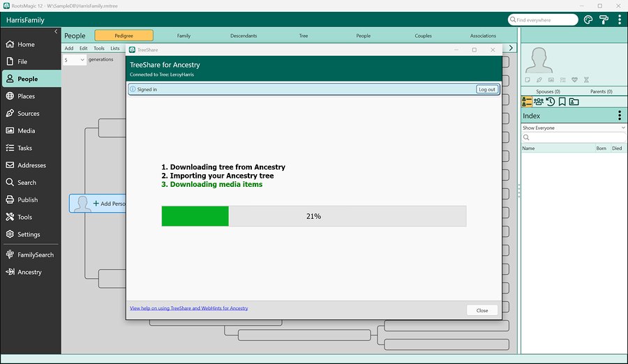The image size is (628, 364).
Task: Click the Signed in info icon
Action: tap(133, 89)
